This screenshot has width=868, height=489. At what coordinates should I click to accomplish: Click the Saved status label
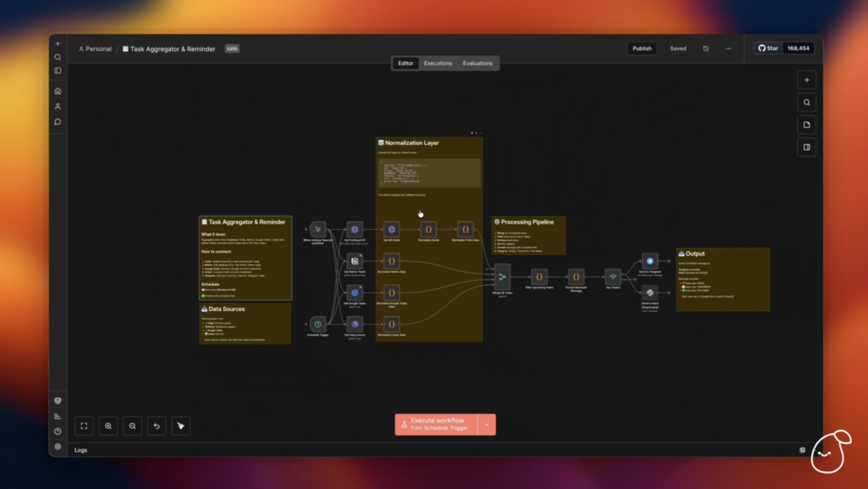(x=678, y=48)
